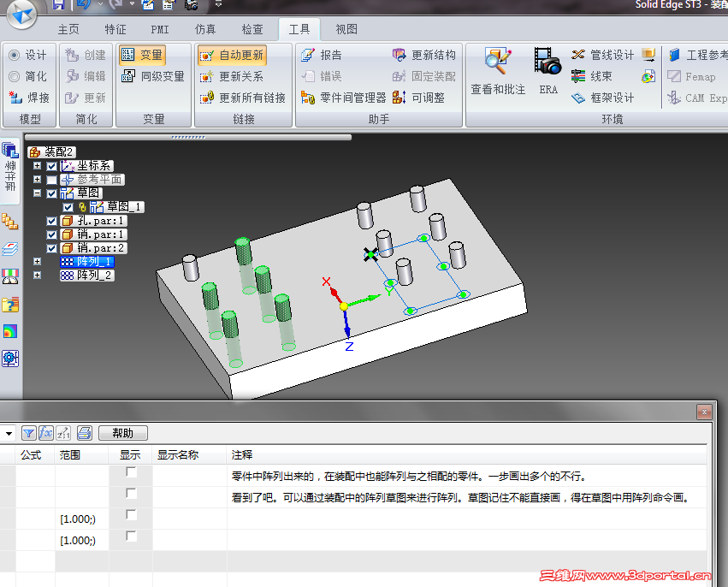Expand the 参考平面 tree node
The width and height of the screenshot is (728, 587).
pos(37,179)
